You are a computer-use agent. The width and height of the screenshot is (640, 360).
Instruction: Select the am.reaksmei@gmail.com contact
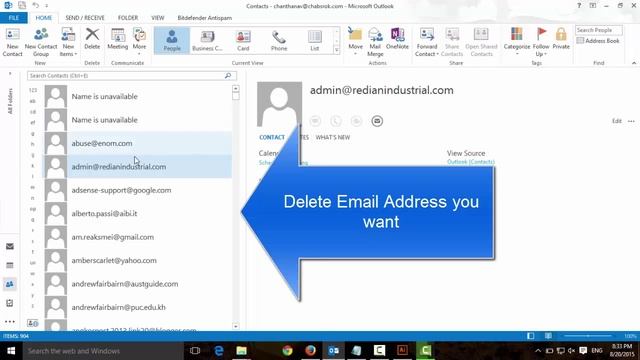138,237
